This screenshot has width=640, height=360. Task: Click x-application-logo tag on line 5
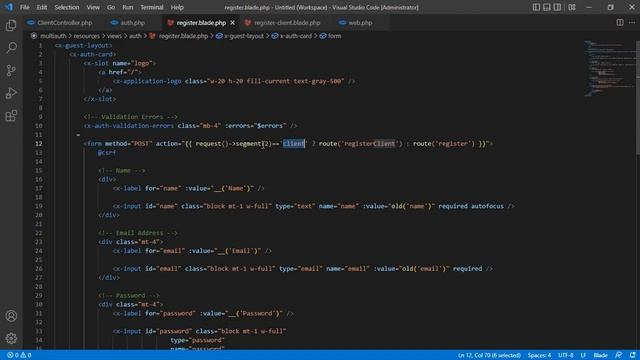[x=147, y=81]
